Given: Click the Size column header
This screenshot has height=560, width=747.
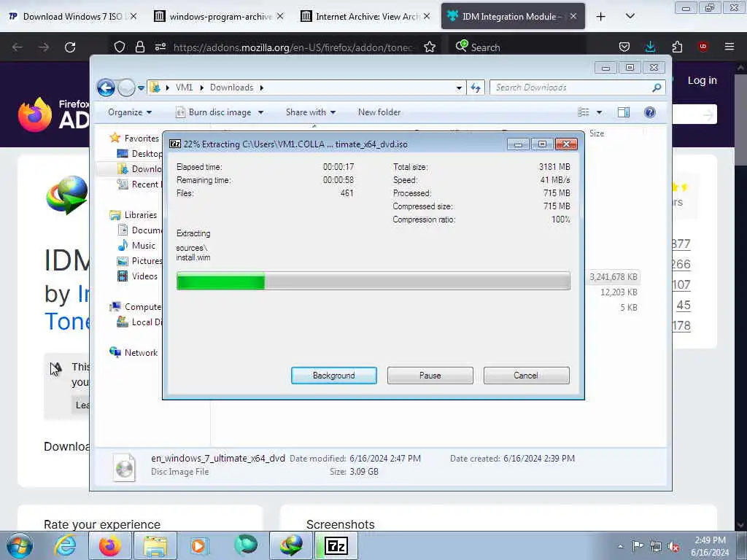Looking at the screenshot, I should pyautogui.click(x=597, y=133).
